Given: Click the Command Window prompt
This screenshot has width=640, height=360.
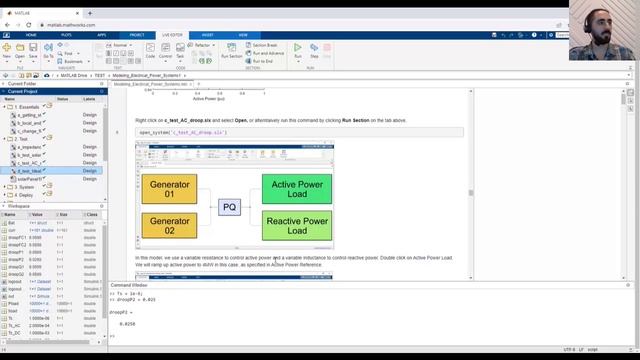Looking at the screenshot, I should 113,336.
